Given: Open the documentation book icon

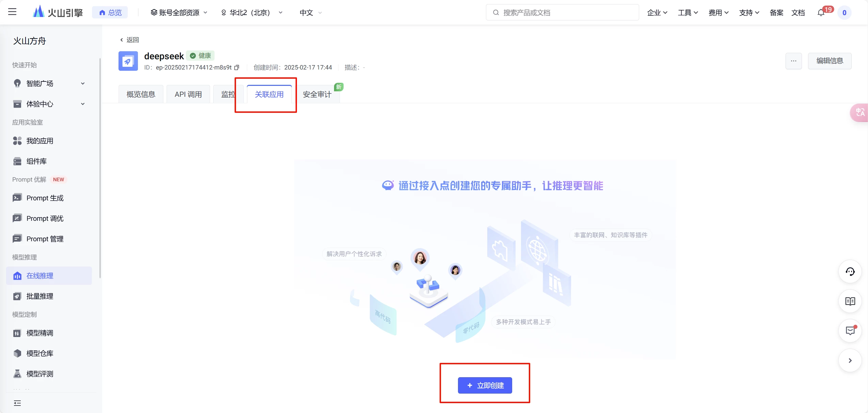Looking at the screenshot, I should tap(850, 301).
